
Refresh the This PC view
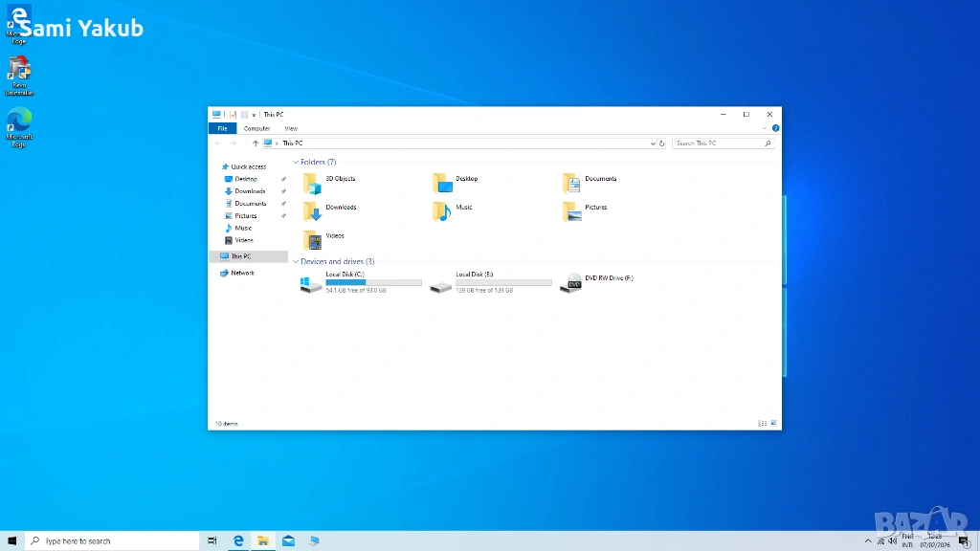point(662,143)
